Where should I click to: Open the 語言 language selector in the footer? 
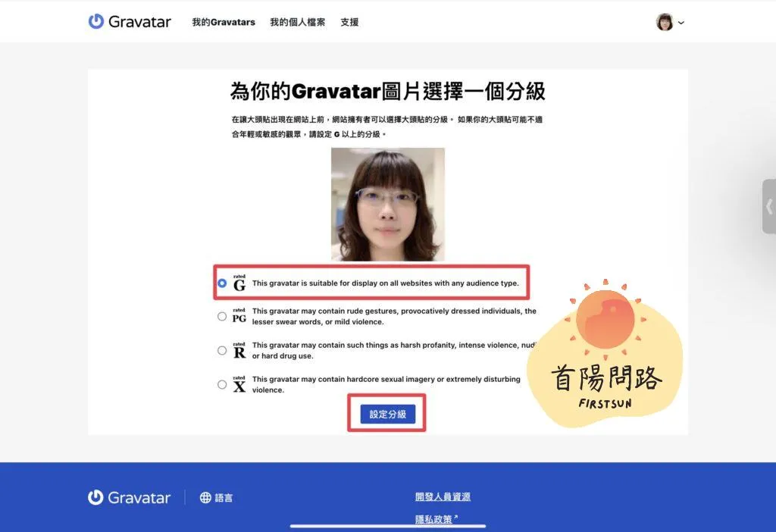[x=224, y=498]
